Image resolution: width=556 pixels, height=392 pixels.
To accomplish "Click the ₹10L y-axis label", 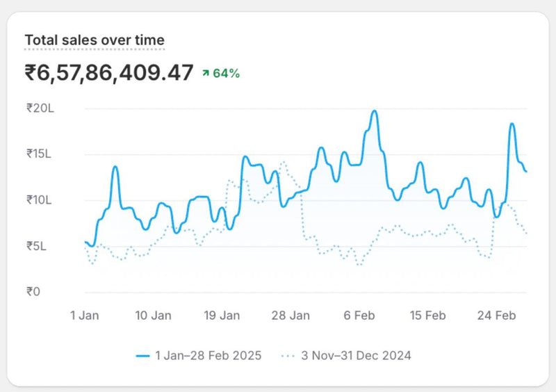I will 38,200.
